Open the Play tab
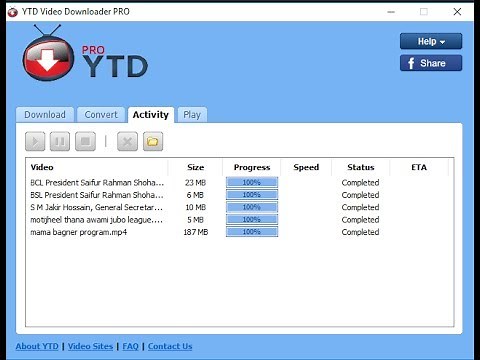The image size is (480, 360). pos(192,115)
